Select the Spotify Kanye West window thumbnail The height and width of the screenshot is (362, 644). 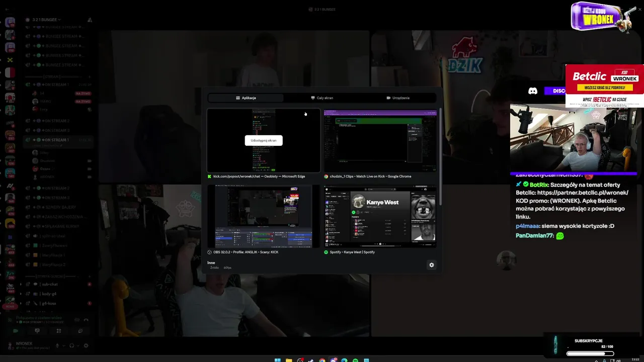[380, 216]
